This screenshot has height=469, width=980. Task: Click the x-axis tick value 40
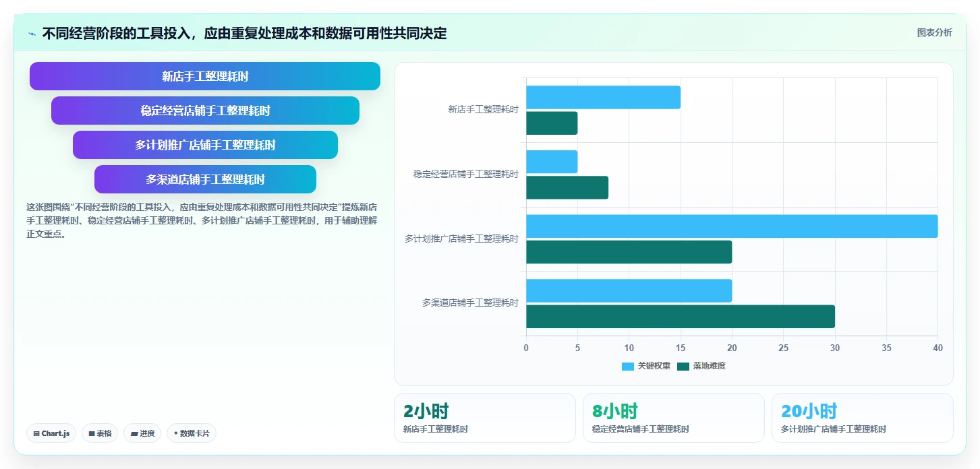938,348
